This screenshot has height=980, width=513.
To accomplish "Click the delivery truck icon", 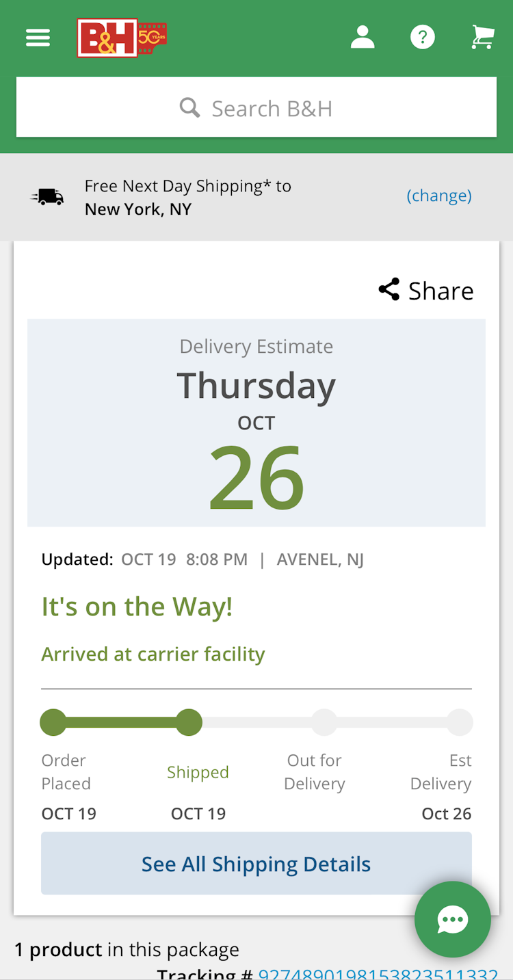I will point(48,197).
